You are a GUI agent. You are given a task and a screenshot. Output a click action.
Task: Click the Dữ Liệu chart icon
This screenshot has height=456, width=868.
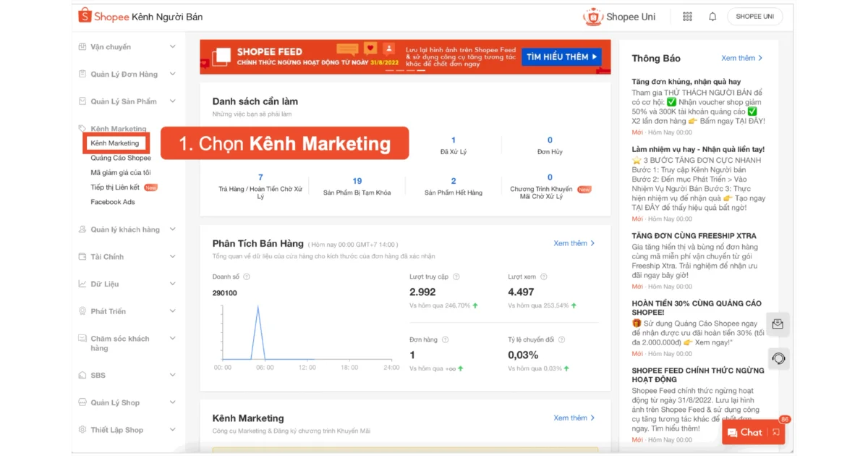point(82,284)
